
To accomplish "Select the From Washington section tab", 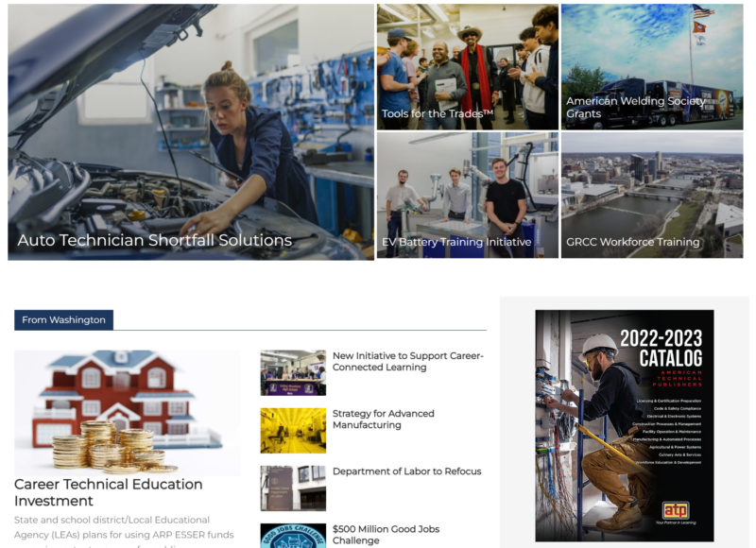I will pos(63,320).
